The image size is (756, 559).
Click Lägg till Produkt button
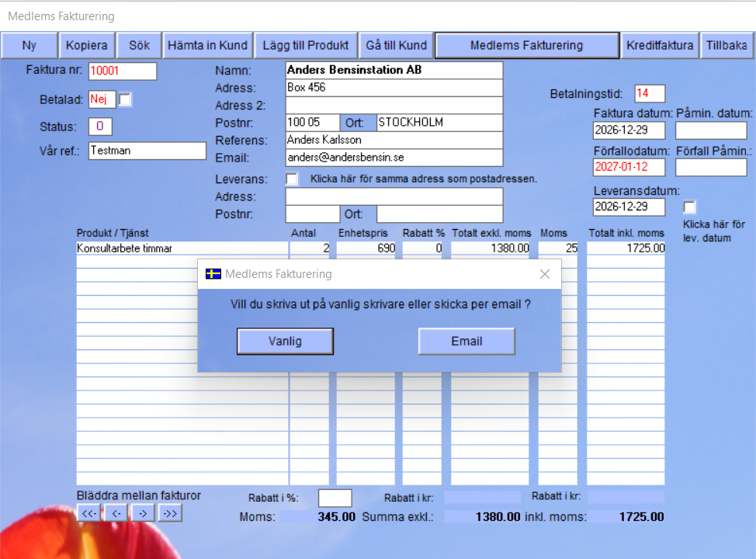(306, 45)
